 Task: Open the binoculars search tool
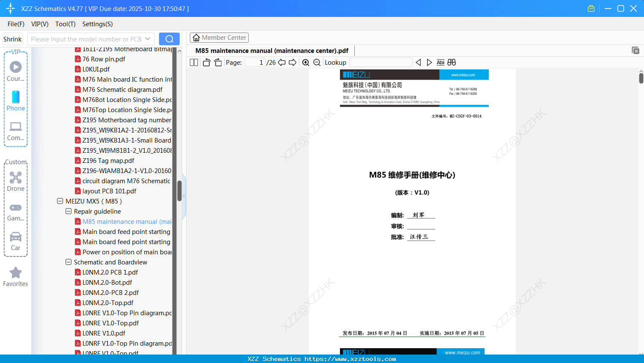(451, 62)
